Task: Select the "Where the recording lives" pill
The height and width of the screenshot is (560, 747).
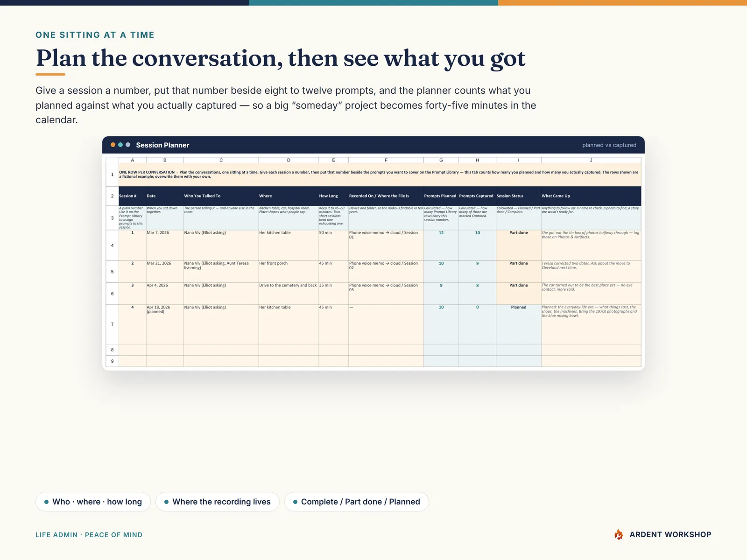Action: pos(218,502)
